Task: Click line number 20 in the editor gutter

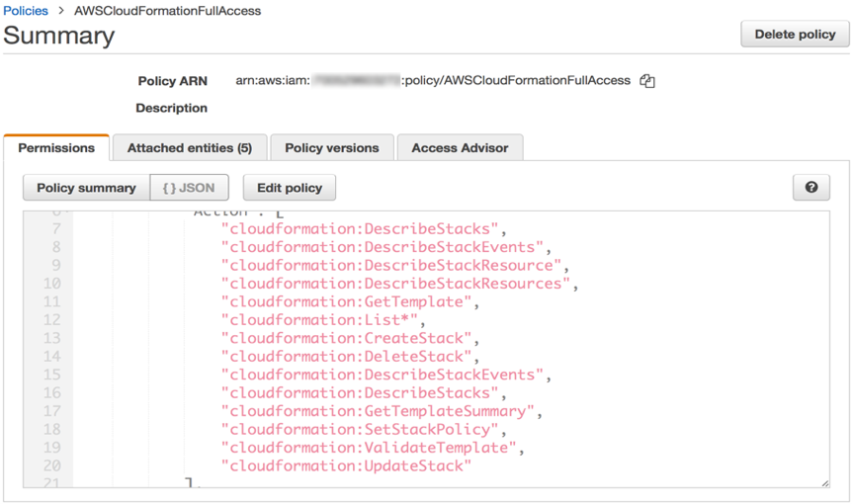Action: (52, 466)
